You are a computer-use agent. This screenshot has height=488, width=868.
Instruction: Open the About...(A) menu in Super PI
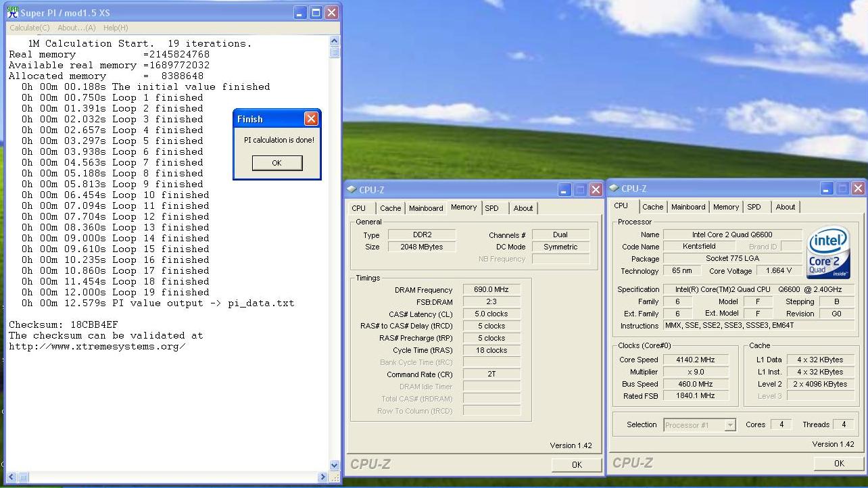[76, 28]
